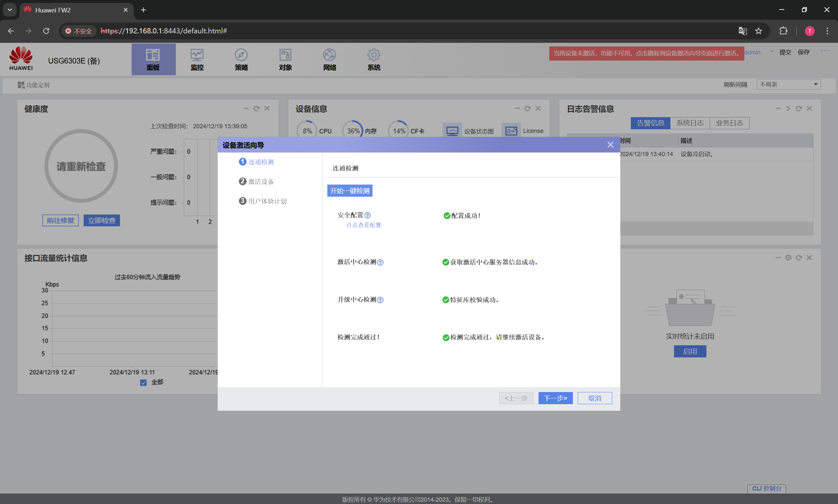This screenshot has width=838, height=504.
Task: Open the 刷新间隔 refresh interval dropdown
Action: [x=788, y=84]
